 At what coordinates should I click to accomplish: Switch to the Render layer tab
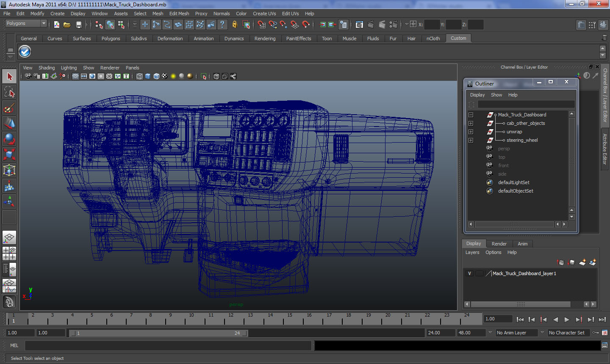pyautogui.click(x=499, y=244)
